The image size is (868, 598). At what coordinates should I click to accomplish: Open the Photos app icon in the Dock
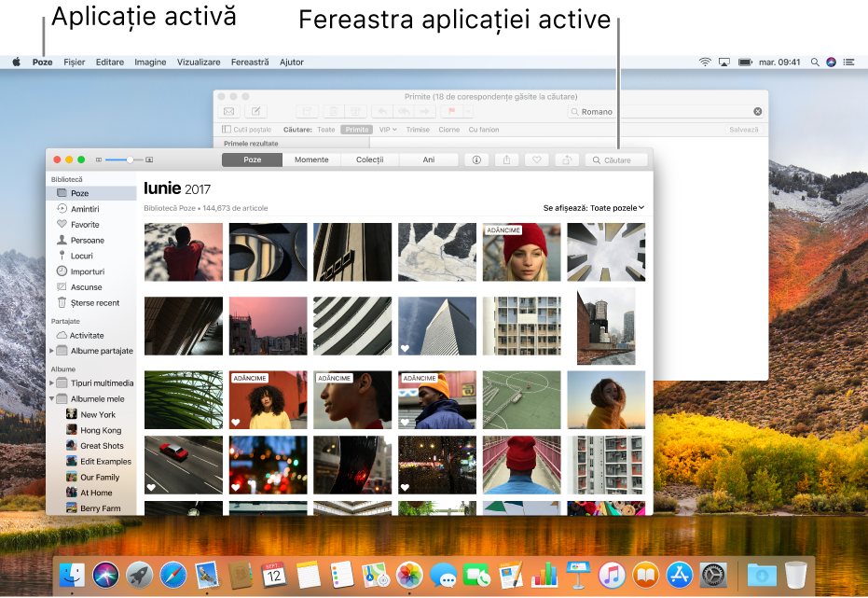[409, 575]
